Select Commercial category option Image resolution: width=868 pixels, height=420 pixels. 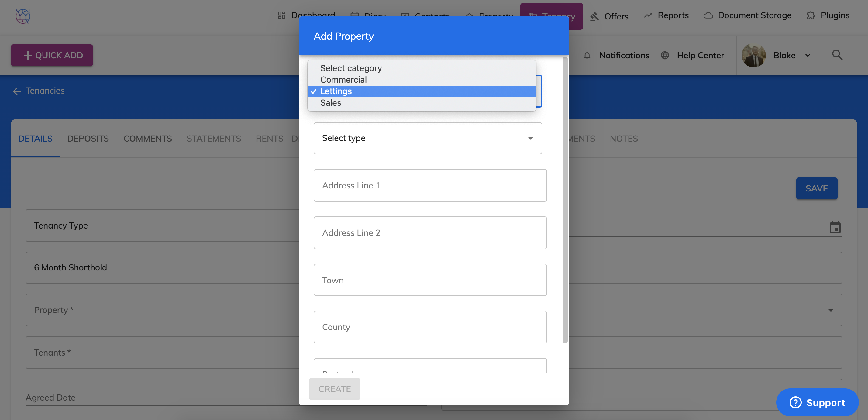click(343, 80)
